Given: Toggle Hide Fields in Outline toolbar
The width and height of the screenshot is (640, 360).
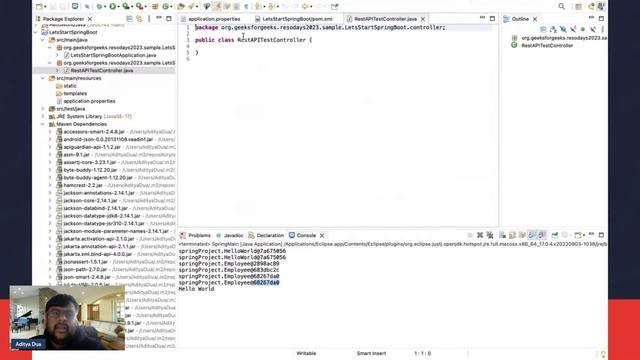Looking at the screenshot, I should 563,29.
